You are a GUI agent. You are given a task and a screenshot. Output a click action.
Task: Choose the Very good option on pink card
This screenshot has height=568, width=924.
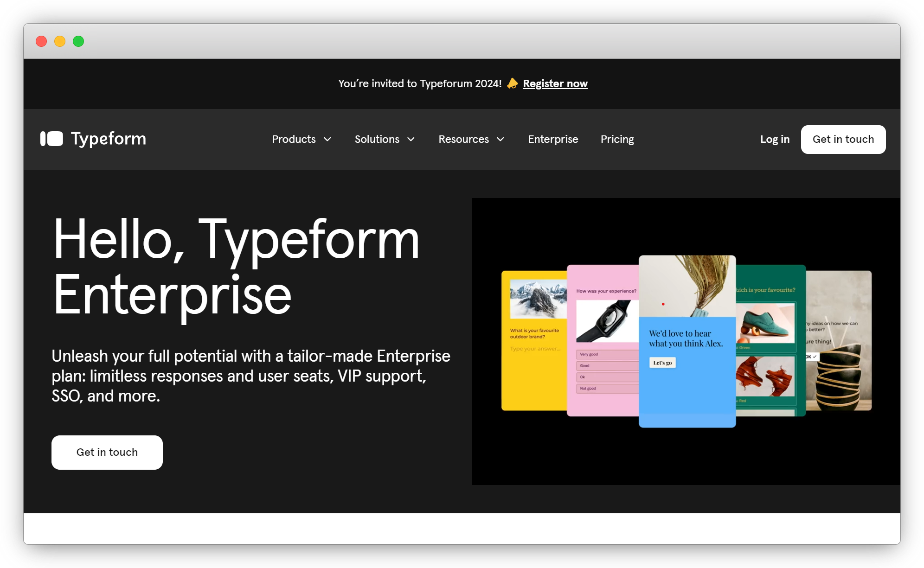[x=607, y=354]
